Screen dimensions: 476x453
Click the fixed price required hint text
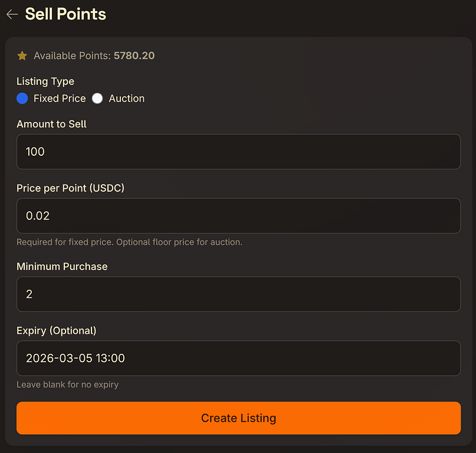129,242
